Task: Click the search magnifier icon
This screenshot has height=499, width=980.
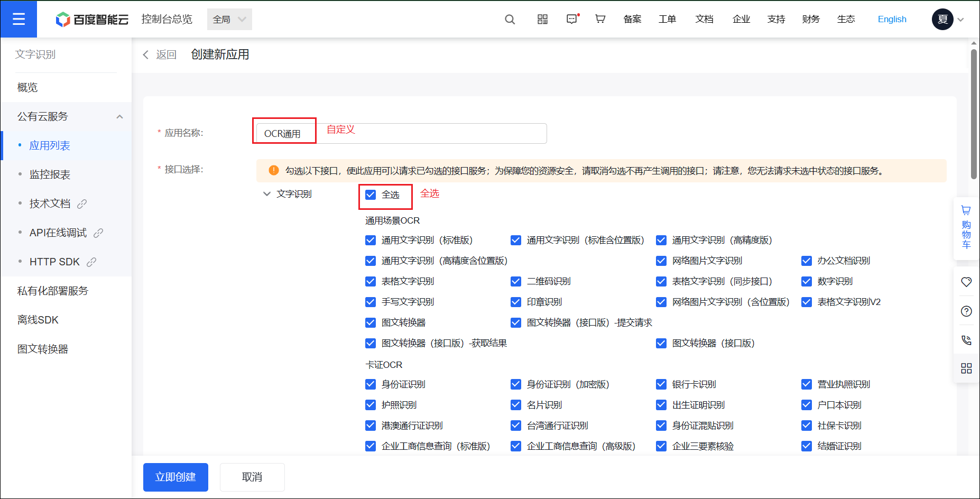Action: click(x=510, y=20)
